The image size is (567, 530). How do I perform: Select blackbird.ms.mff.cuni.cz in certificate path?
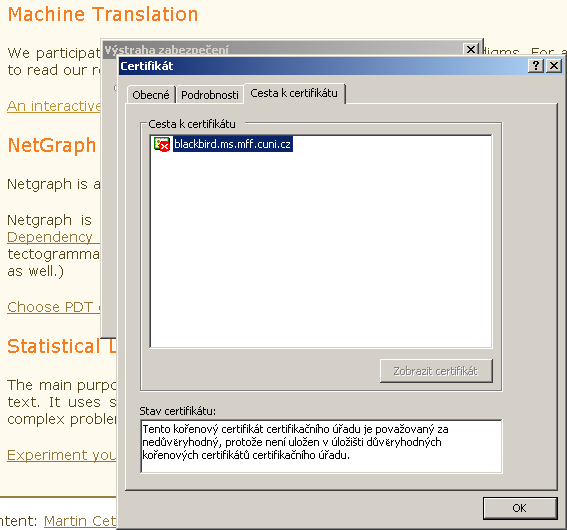(232, 144)
